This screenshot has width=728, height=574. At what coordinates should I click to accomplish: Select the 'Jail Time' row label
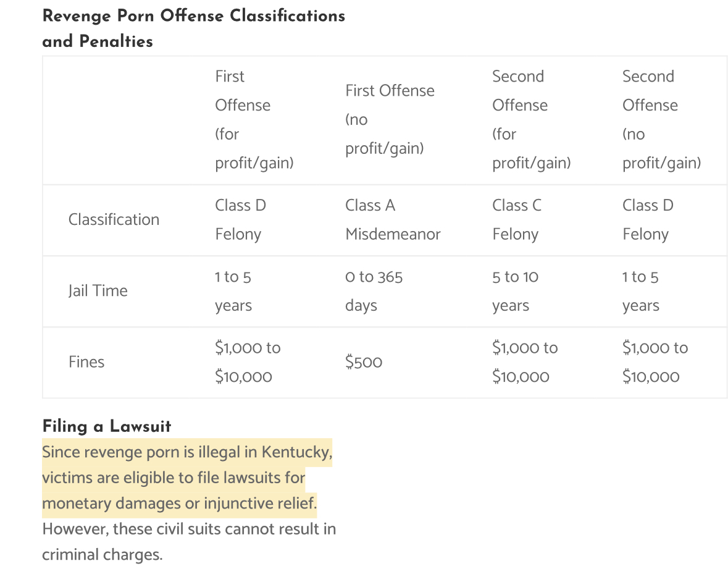tap(98, 290)
